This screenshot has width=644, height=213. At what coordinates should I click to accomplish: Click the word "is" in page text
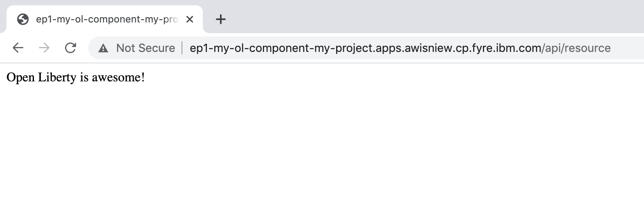[x=84, y=77]
